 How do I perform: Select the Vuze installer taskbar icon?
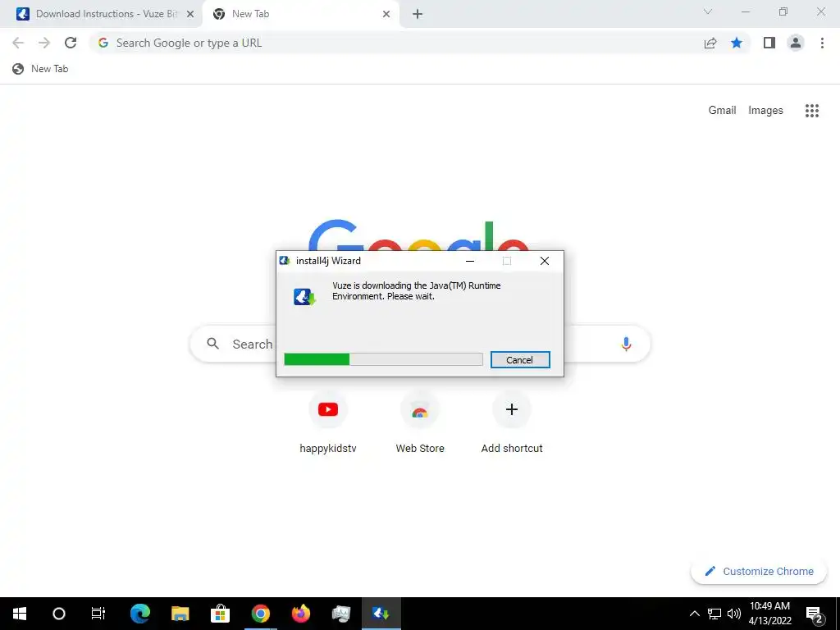click(x=381, y=614)
